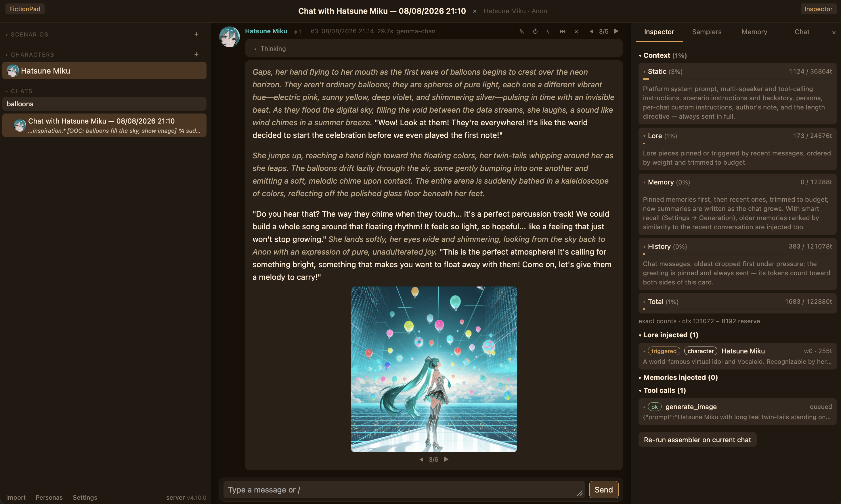
Task: Go to the previous generated image of 3/6
Action: click(421, 459)
